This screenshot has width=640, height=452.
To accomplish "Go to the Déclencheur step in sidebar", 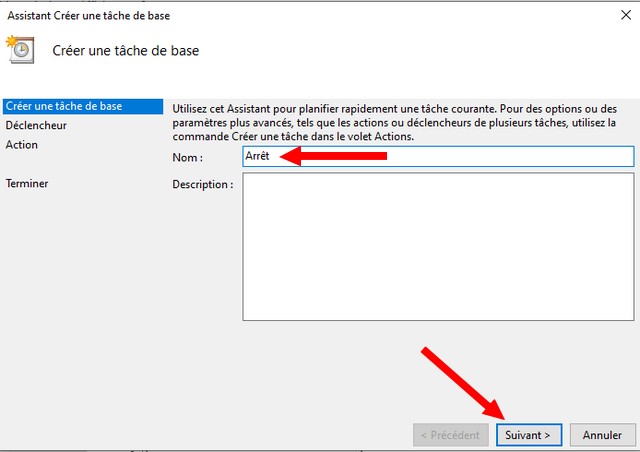I will point(36,126).
